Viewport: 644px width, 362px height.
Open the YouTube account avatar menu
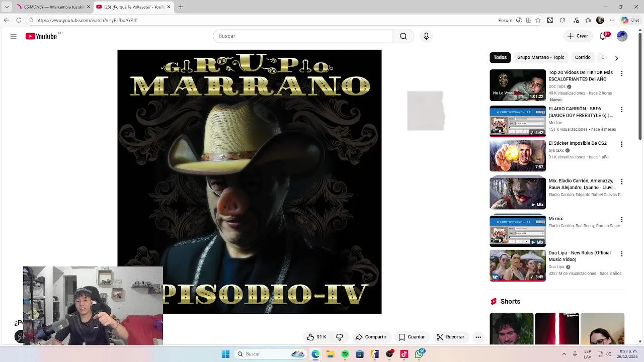coord(622,36)
